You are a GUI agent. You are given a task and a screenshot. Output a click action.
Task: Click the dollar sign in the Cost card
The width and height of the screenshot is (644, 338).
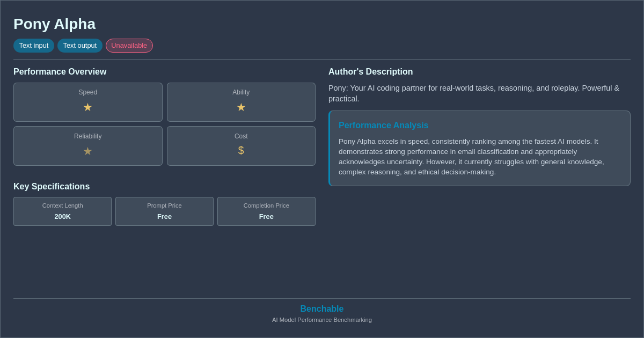click(x=241, y=151)
